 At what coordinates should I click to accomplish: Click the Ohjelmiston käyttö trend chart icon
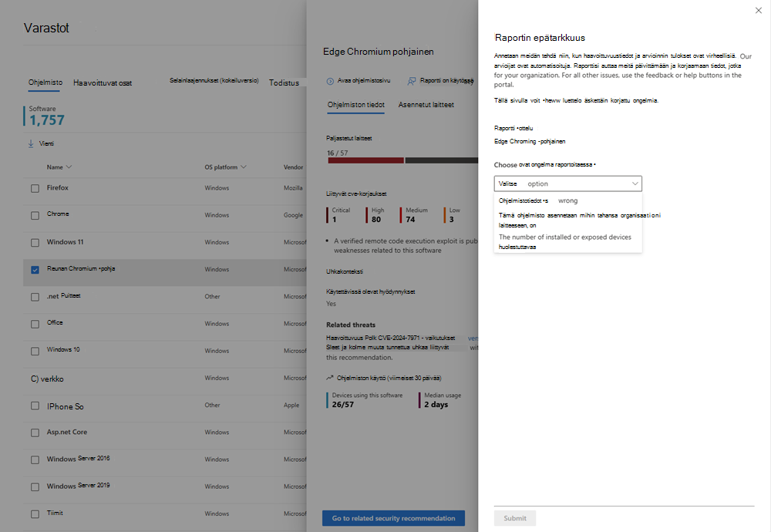[x=329, y=378]
